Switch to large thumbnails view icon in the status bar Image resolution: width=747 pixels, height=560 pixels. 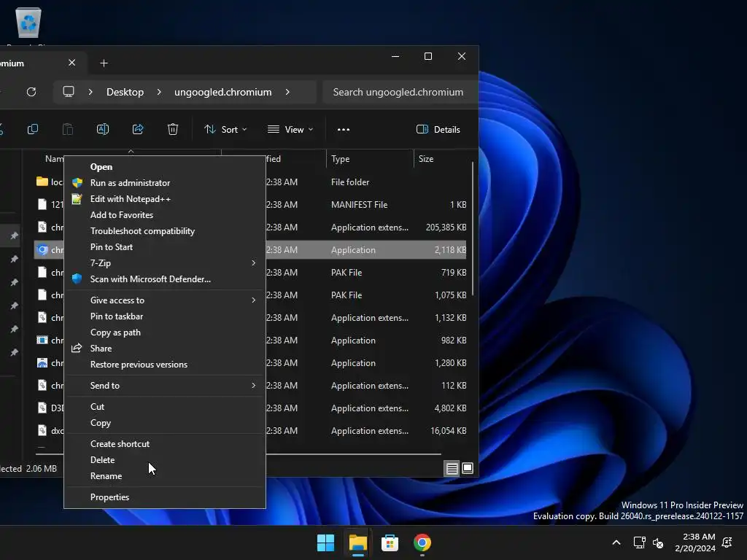click(468, 469)
